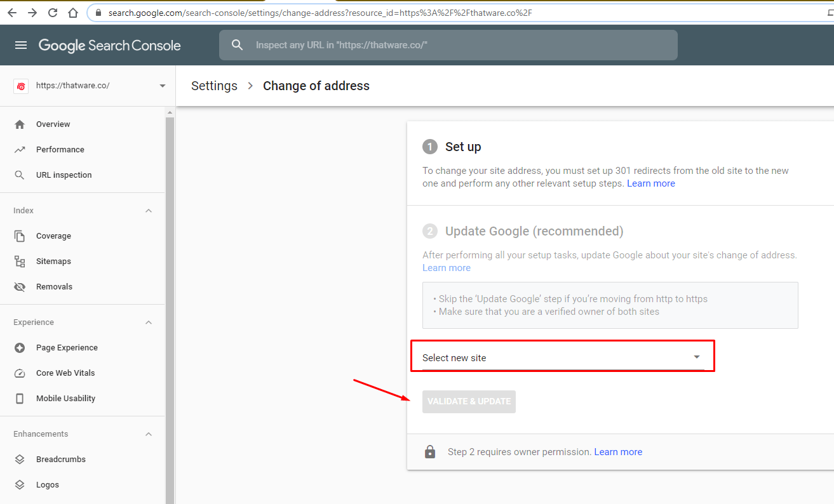Screen dimensions: 834x504
Task: Click the Breadcrumbs layers icon
Action: [x=20, y=460]
